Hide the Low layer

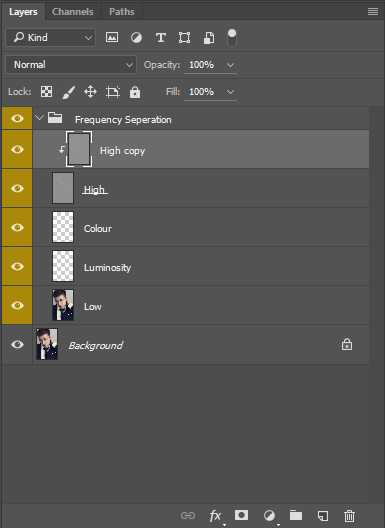coord(17,305)
